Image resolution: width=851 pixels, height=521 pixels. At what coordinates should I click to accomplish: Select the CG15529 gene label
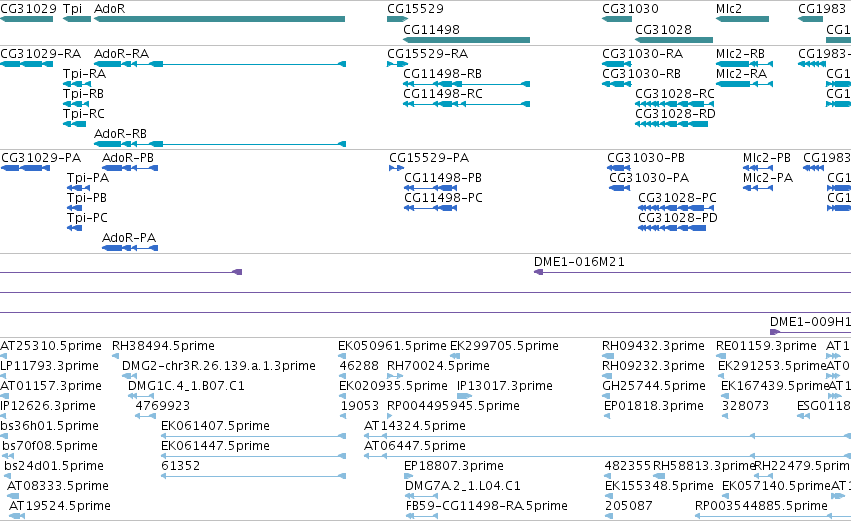415,9
